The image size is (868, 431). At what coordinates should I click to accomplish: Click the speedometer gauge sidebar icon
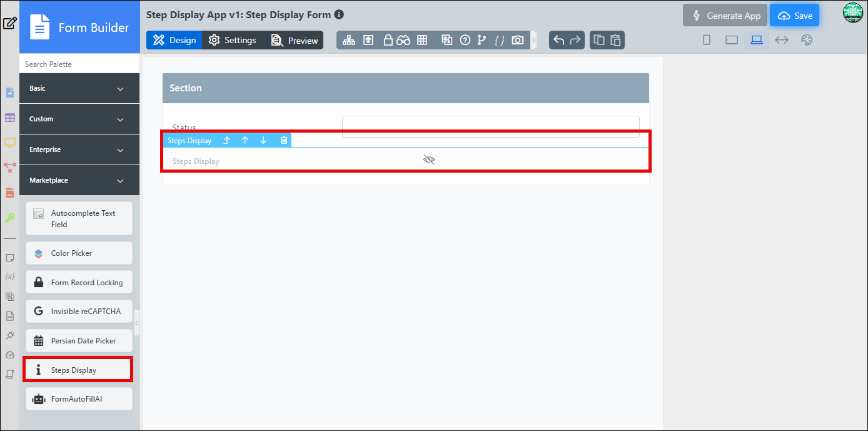click(x=9, y=355)
